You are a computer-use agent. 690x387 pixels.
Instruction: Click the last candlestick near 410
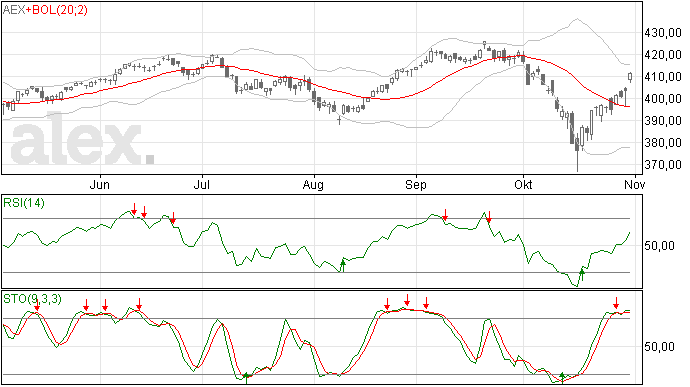point(630,77)
